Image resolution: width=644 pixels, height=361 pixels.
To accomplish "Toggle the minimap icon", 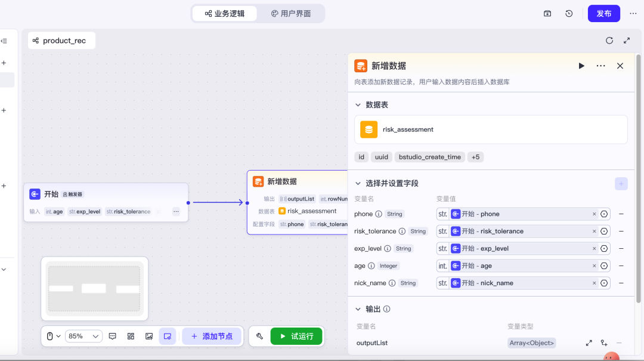I will (168, 337).
